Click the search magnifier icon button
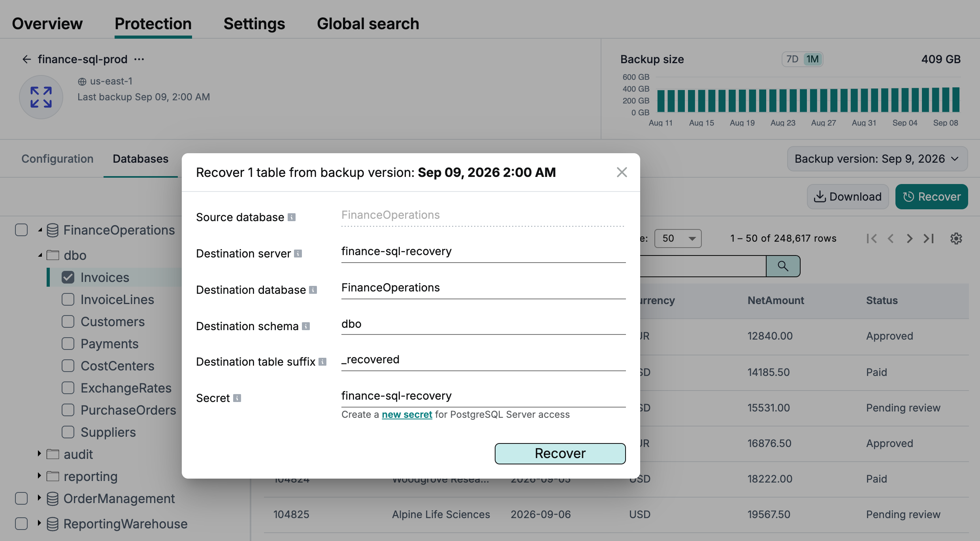The height and width of the screenshot is (541, 980). click(783, 266)
